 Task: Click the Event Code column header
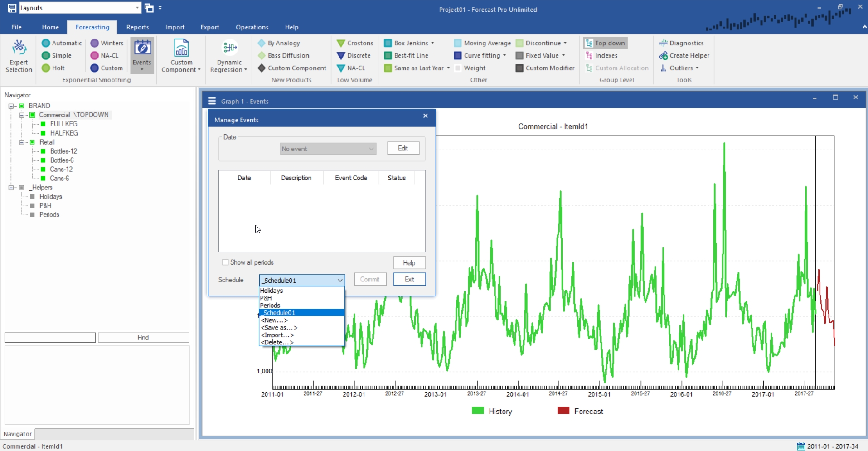[351, 178]
